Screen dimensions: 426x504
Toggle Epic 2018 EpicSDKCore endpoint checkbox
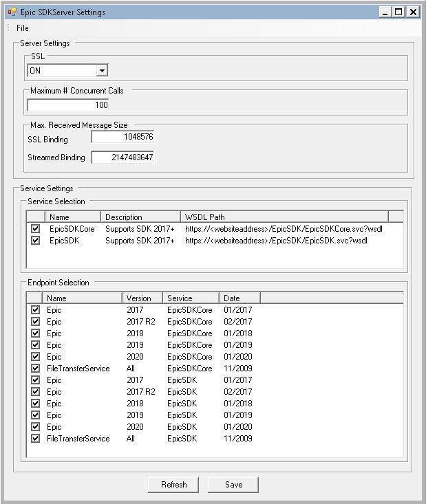(35, 333)
